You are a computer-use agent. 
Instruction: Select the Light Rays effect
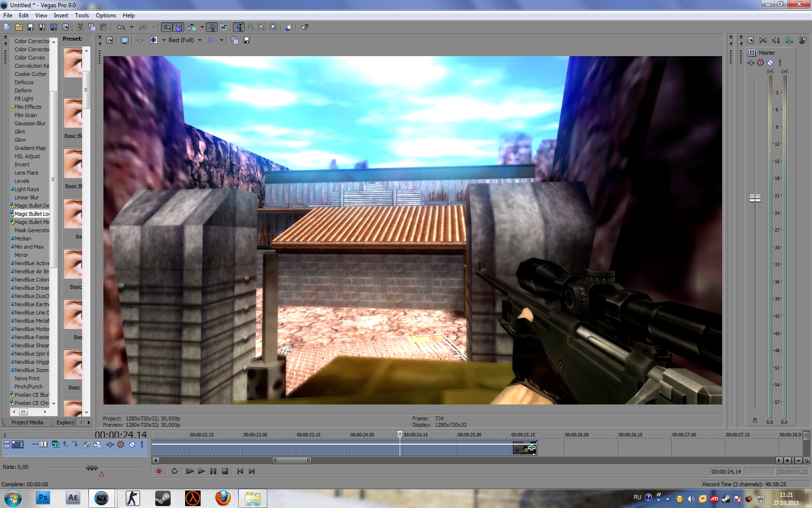(x=27, y=189)
